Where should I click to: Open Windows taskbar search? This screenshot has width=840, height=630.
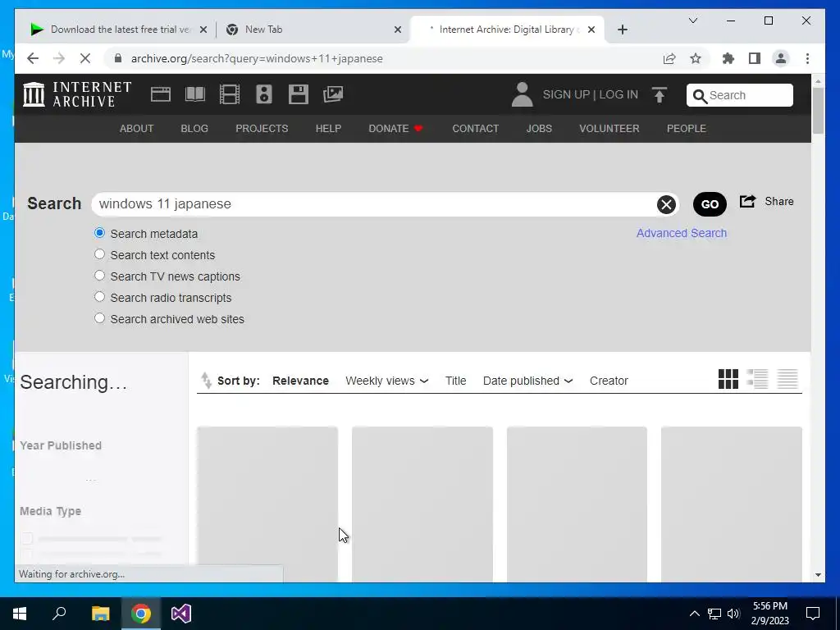tap(59, 614)
